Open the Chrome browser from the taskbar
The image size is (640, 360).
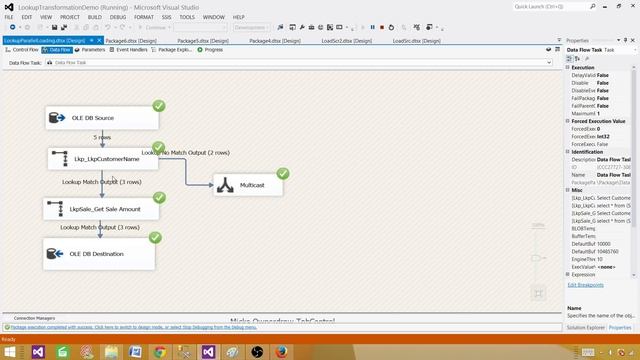click(x=160, y=352)
